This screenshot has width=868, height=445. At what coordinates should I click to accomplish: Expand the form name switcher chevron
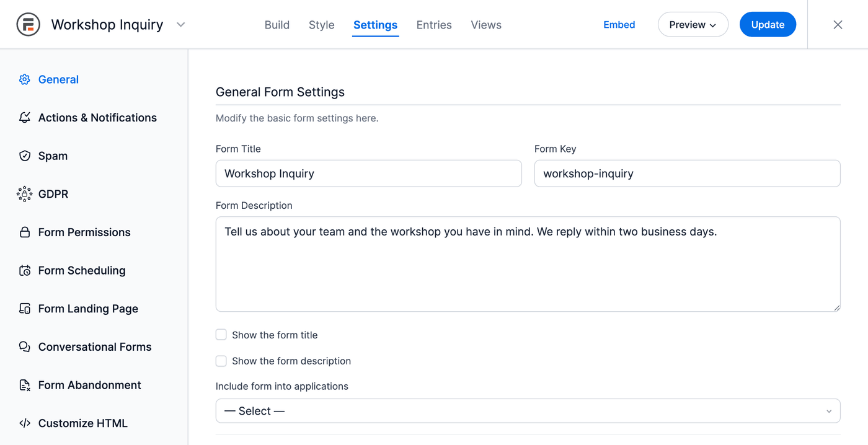(x=180, y=25)
